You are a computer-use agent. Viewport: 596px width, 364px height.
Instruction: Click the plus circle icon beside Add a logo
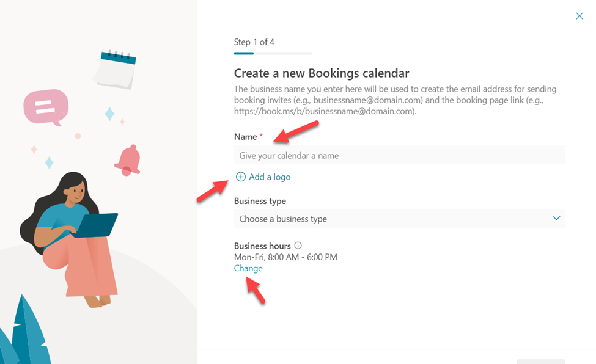(241, 177)
